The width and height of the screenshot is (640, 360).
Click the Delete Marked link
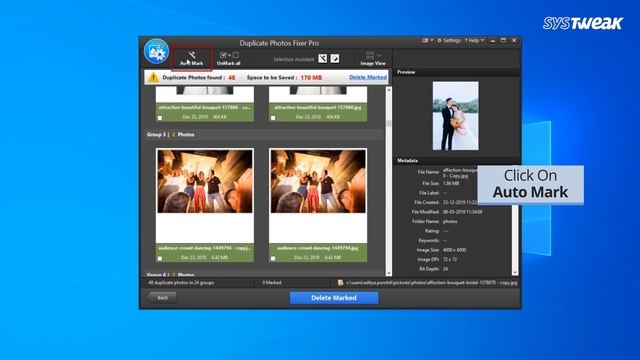tap(368, 77)
